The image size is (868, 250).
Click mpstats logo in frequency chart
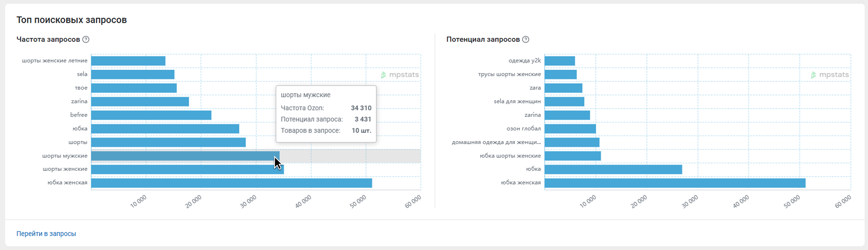(400, 75)
